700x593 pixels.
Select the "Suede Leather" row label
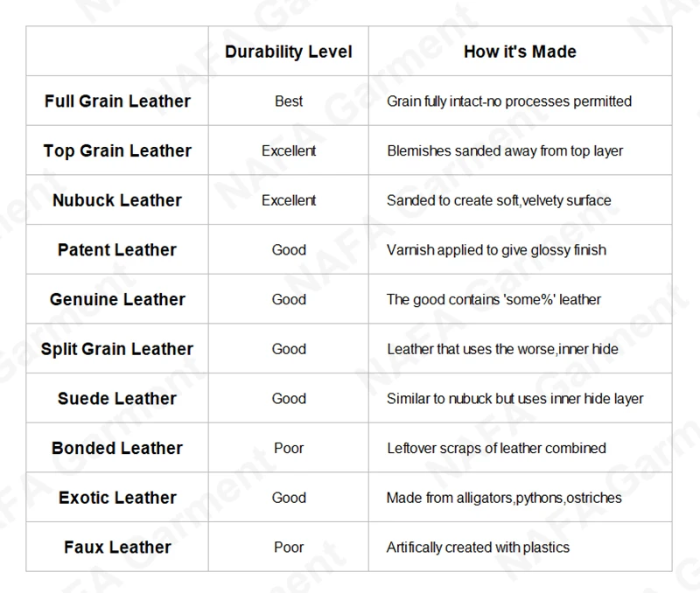point(117,399)
